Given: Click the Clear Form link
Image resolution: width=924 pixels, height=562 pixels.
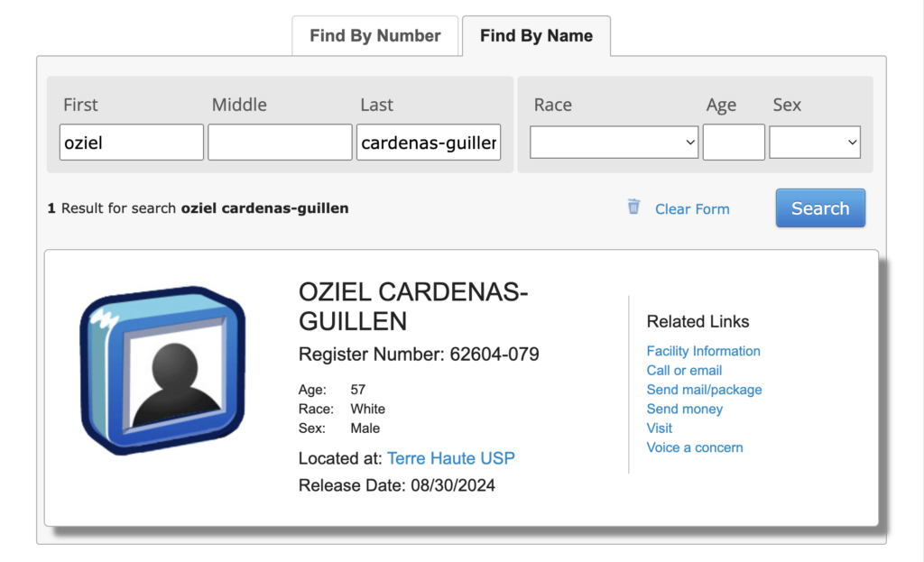Looking at the screenshot, I should pos(692,209).
